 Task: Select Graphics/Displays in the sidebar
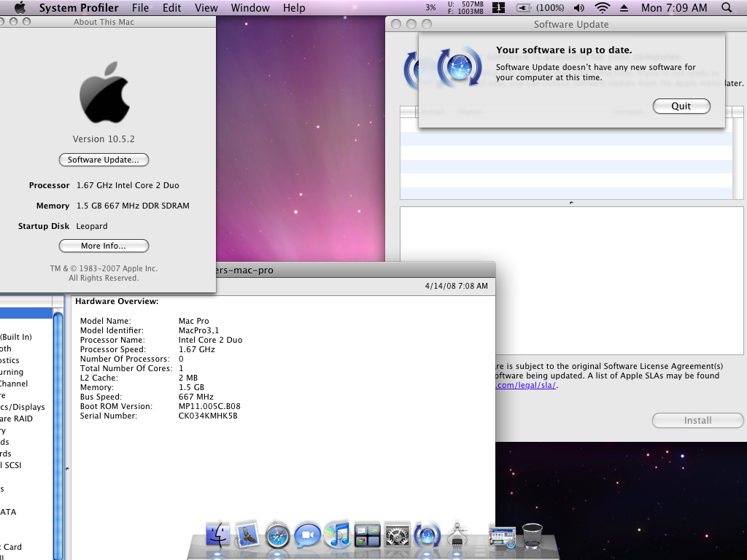[x=23, y=407]
